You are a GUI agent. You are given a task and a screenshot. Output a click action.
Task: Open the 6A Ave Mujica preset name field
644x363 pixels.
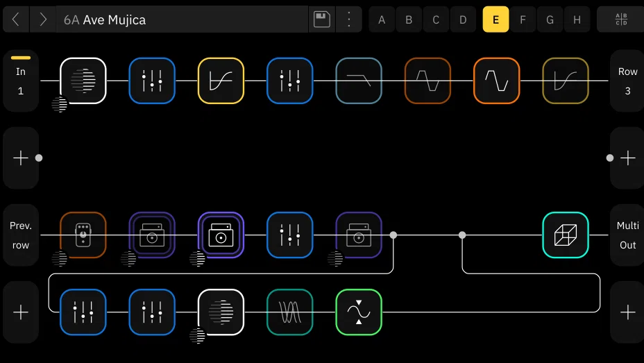pyautogui.click(x=182, y=19)
